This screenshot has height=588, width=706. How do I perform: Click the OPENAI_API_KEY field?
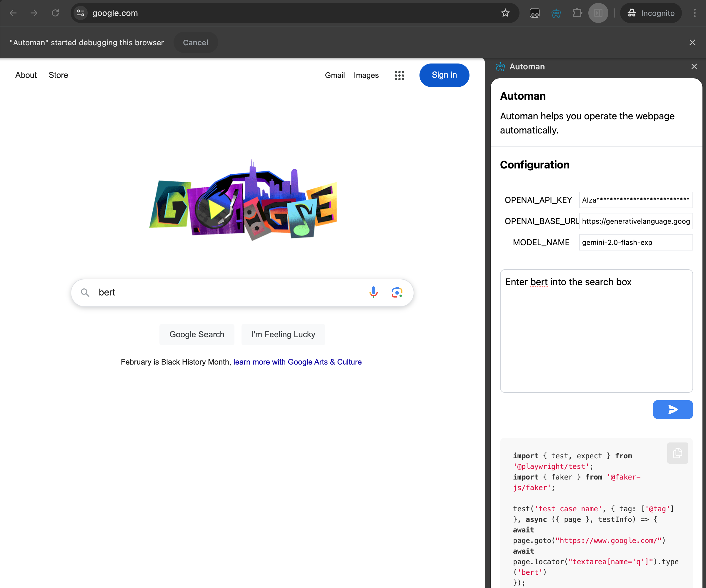[x=636, y=200]
